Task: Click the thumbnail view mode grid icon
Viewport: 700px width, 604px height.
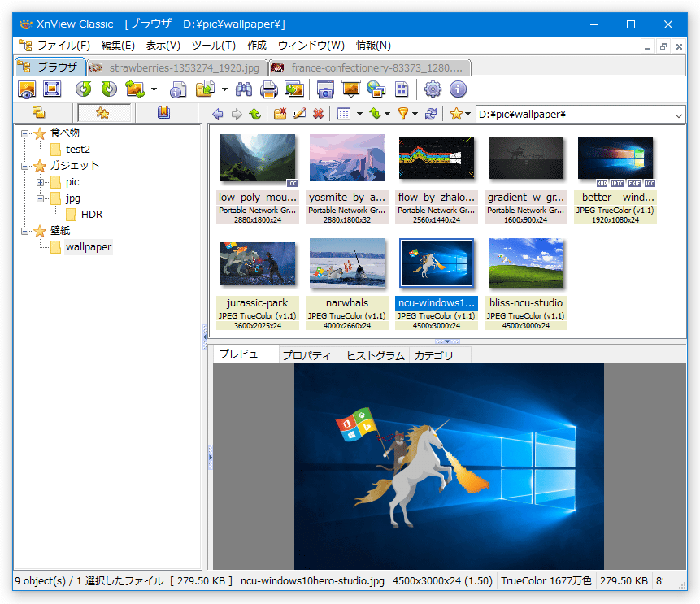Action: click(x=344, y=115)
